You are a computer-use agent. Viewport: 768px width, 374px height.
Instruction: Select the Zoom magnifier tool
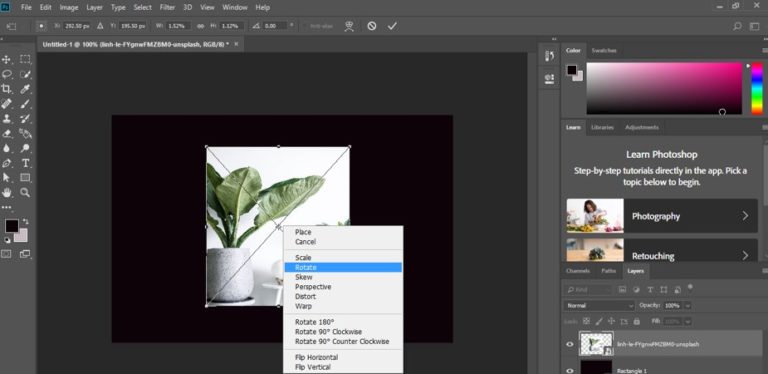click(25, 192)
